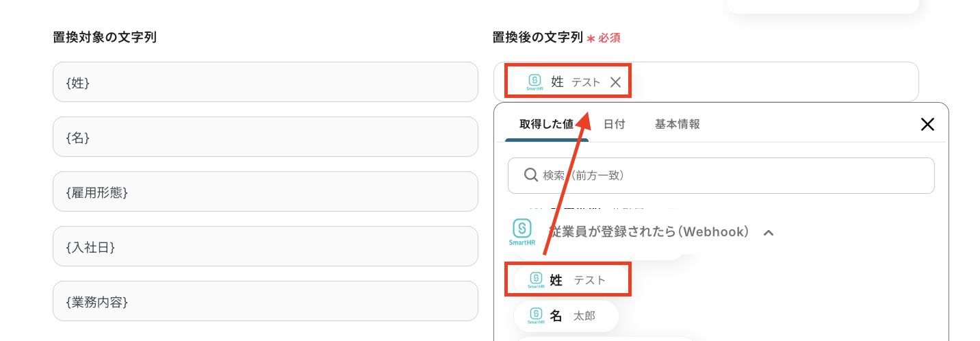Remove the 姓 chip with its X icon

(x=615, y=82)
